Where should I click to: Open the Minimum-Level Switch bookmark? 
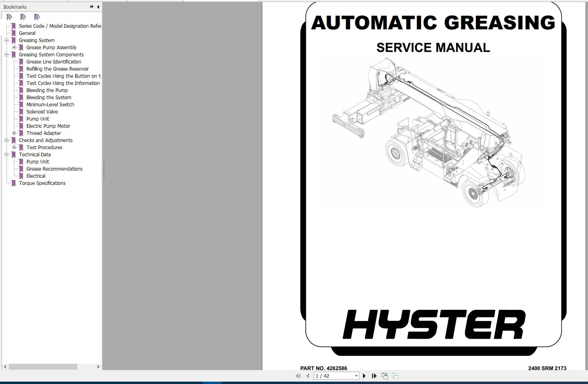point(50,105)
